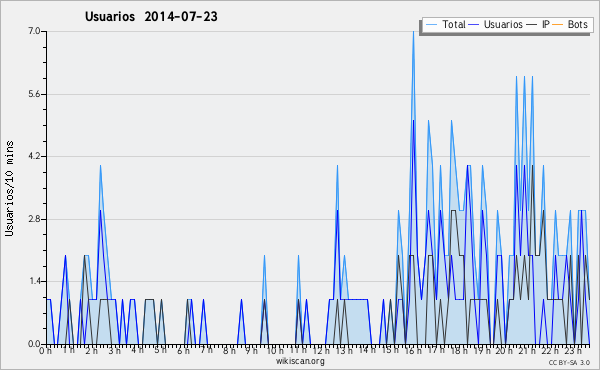
Task: Click the y-axis label '0.0'
Action: pos(34,344)
